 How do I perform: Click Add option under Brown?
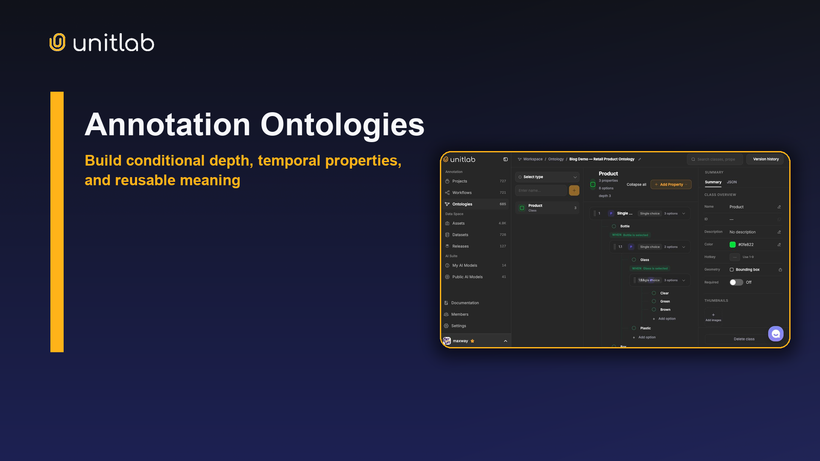[664, 319]
